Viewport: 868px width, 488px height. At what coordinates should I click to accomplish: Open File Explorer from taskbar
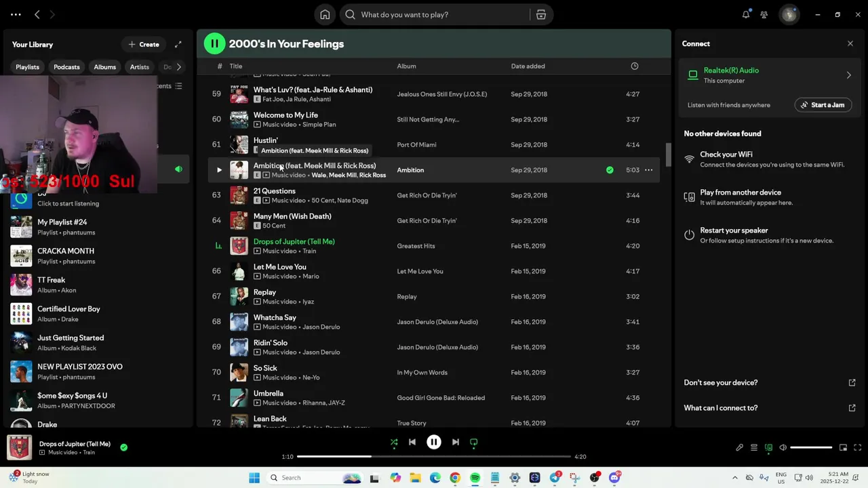pyautogui.click(x=415, y=478)
